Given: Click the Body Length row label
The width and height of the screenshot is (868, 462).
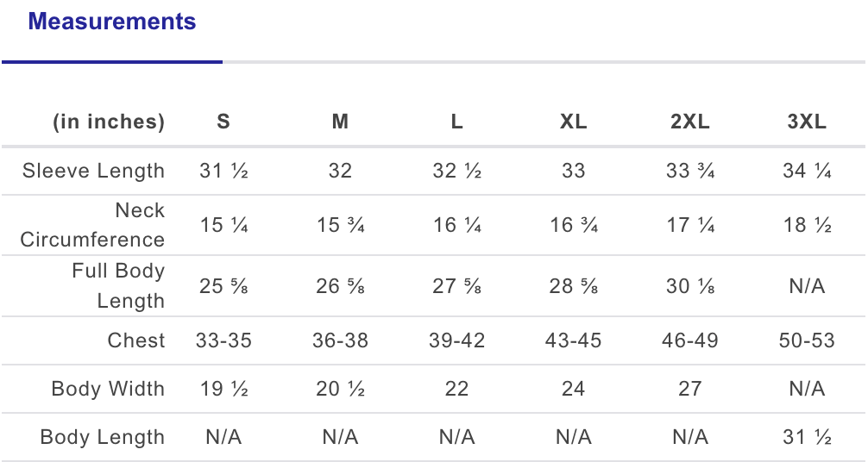Looking at the screenshot, I should (x=103, y=437).
